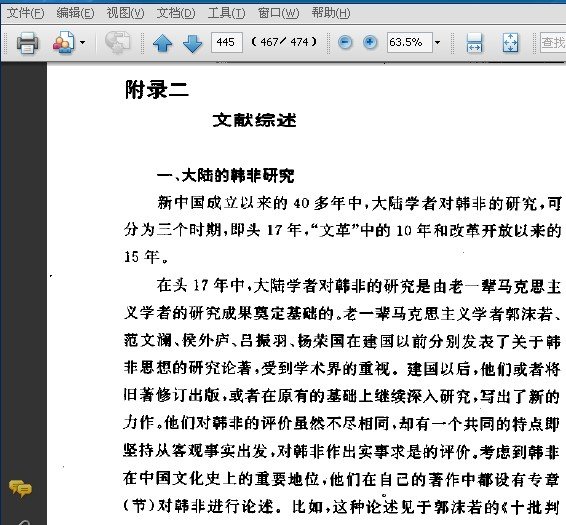
Task: Open the 视图(V) menu
Action: [125, 13]
